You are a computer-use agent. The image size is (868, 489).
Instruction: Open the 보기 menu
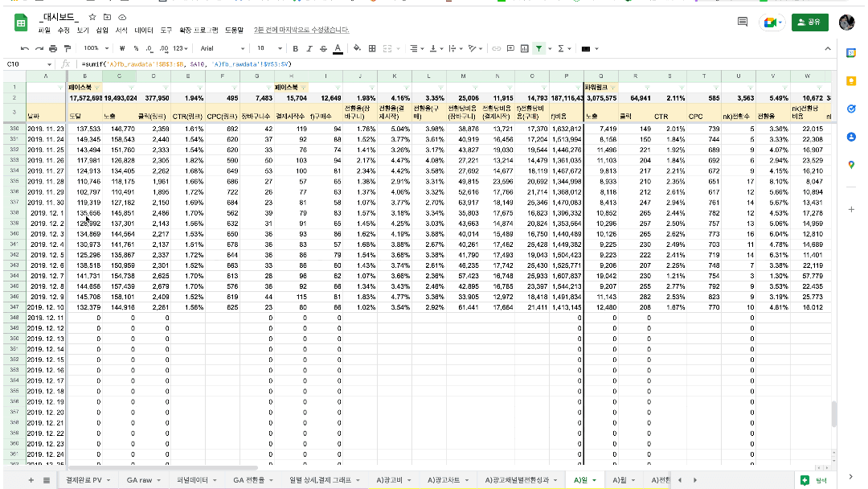pyautogui.click(x=83, y=30)
